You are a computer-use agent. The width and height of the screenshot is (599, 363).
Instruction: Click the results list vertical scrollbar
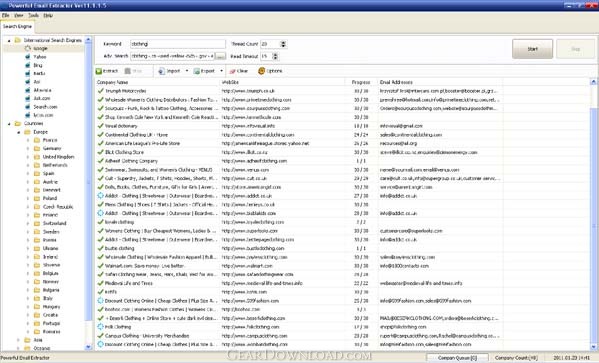point(594,214)
